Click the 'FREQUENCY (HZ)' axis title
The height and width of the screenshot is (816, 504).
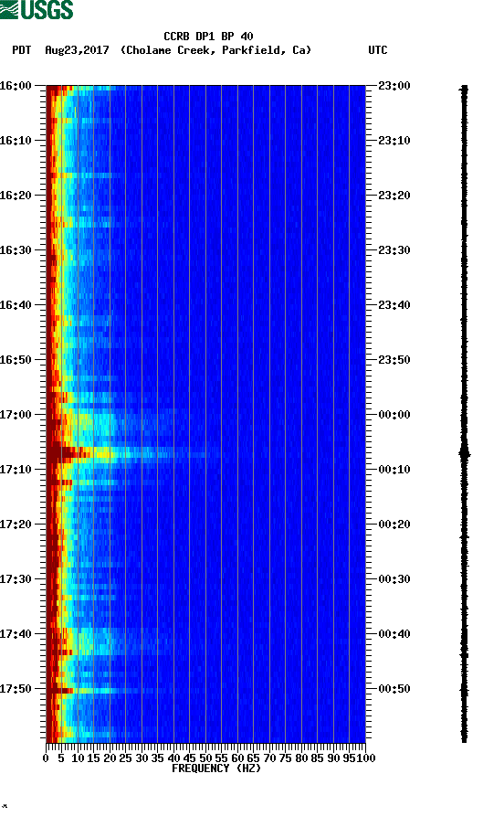pos(215,768)
